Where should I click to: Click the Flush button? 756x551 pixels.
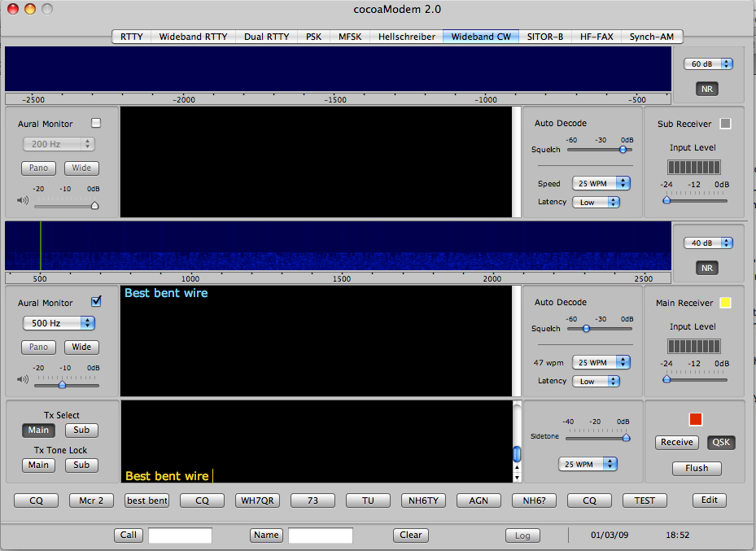tap(697, 468)
